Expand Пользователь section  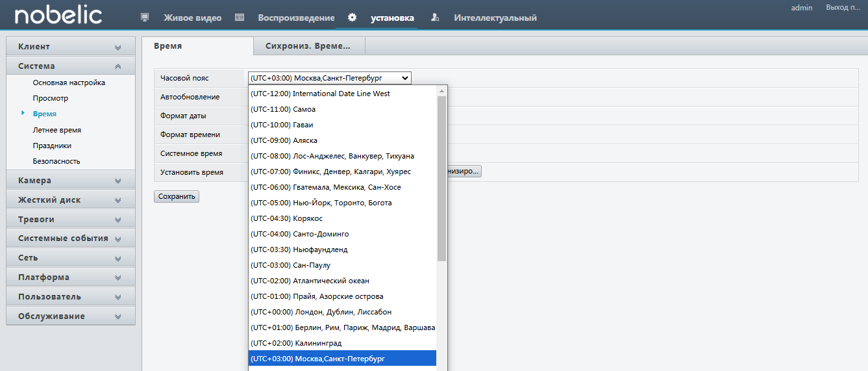pos(71,296)
